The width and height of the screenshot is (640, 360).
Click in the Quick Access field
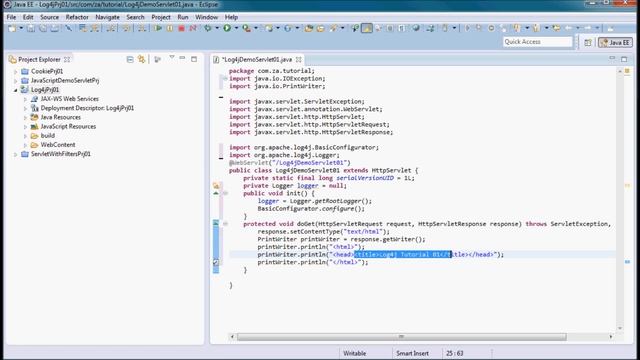pos(538,42)
